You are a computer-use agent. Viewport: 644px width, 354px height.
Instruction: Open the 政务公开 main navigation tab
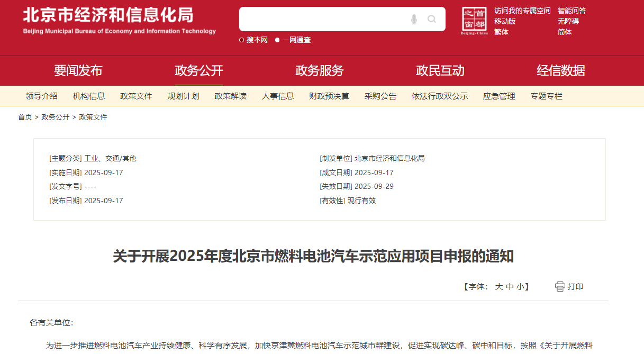point(199,70)
